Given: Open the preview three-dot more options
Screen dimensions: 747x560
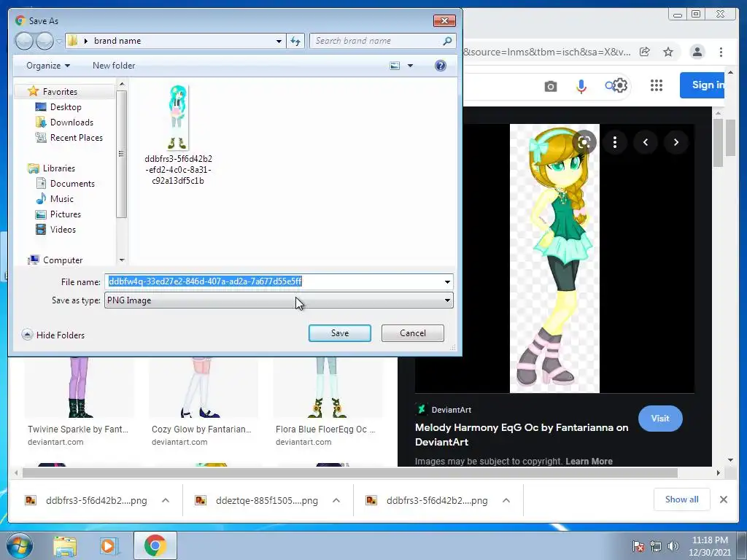Looking at the screenshot, I should (614, 142).
